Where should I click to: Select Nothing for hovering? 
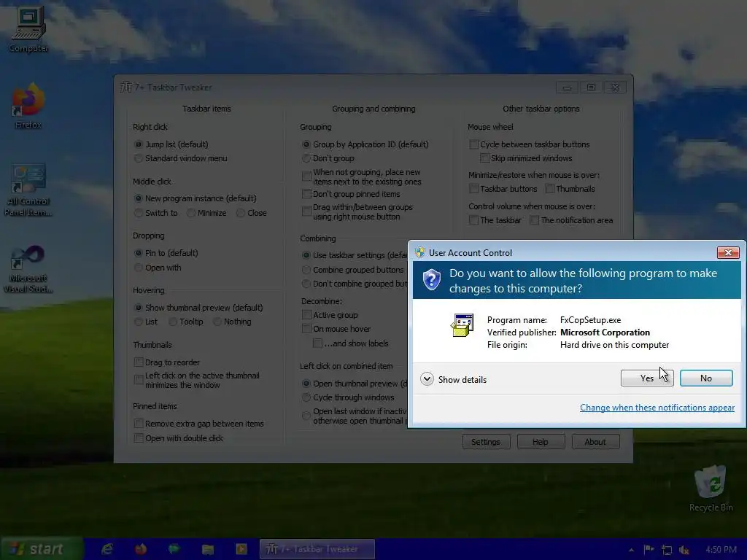(217, 322)
